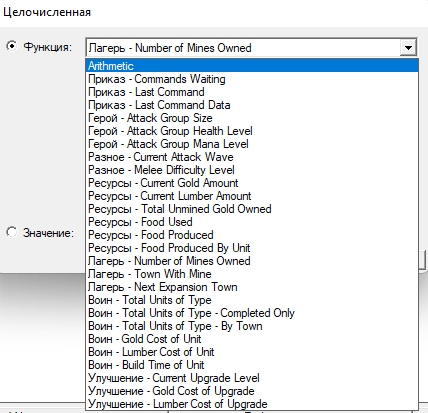This screenshot has width=428, height=413.
Task: Choose Приказ - Commands Waiting
Action: pyautogui.click(x=252, y=79)
